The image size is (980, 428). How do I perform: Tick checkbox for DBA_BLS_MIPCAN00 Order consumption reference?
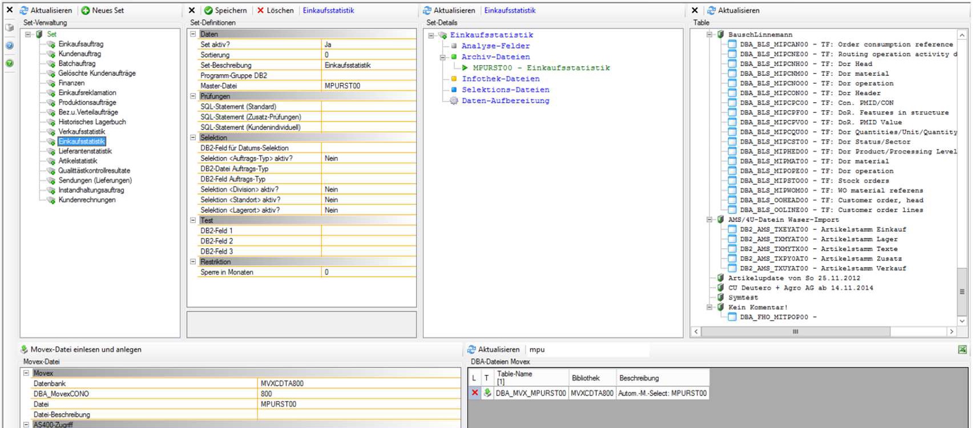click(x=732, y=44)
